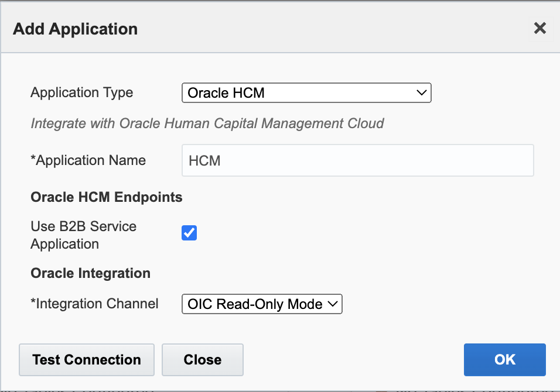This screenshot has width=560, height=392.
Task: Click the chevron arrow beside Oracle HCM
Action: tap(421, 93)
